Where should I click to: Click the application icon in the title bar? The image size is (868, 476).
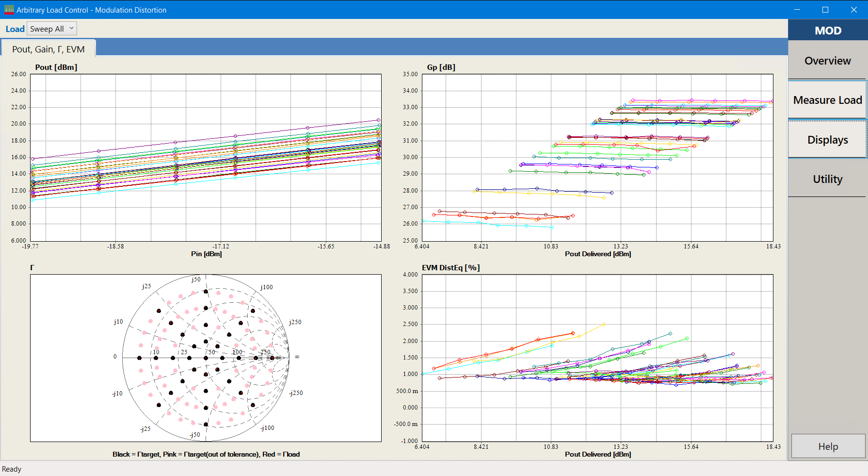click(x=9, y=10)
